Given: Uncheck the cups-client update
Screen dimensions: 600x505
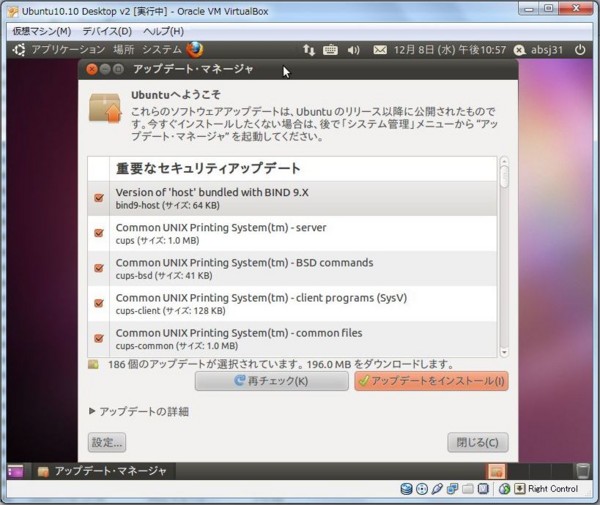Looking at the screenshot, I should [99, 303].
